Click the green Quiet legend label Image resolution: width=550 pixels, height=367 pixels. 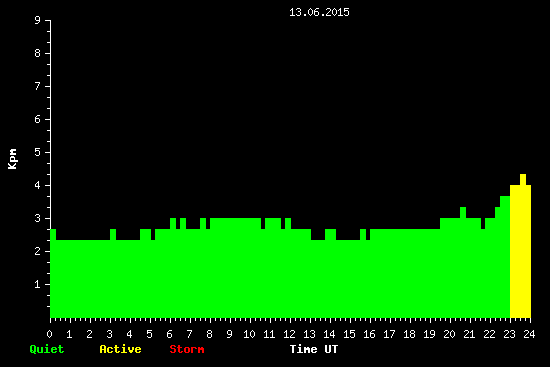click(x=47, y=349)
